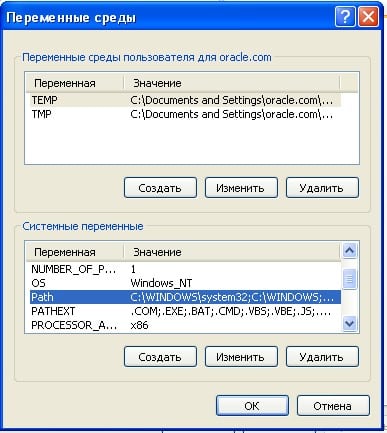Select the PATHEXT system variable row
The height and width of the screenshot is (433, 387).
coord(185,311)
